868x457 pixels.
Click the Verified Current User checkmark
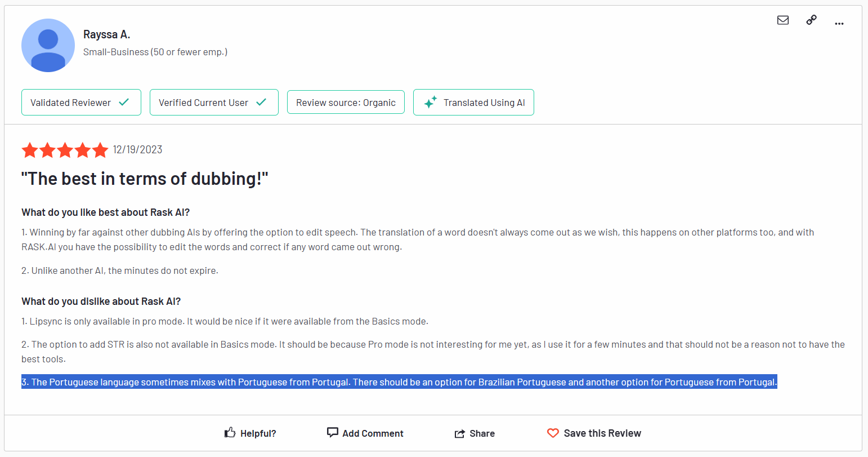click(261, 102)
